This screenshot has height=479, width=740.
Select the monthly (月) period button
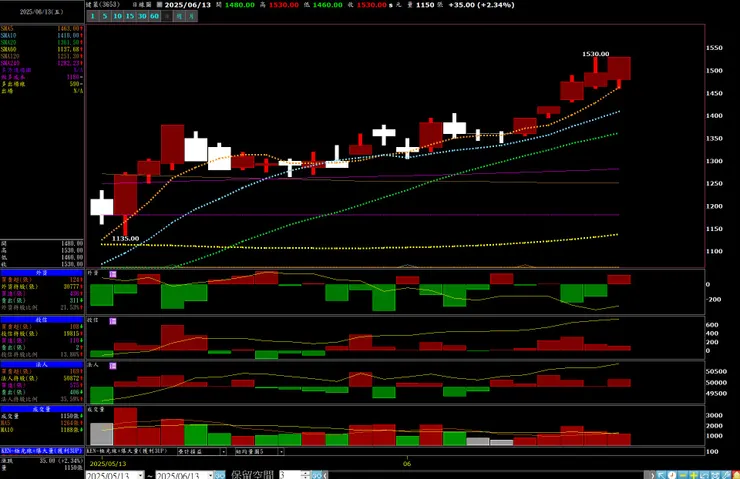(x=192, y=16)
